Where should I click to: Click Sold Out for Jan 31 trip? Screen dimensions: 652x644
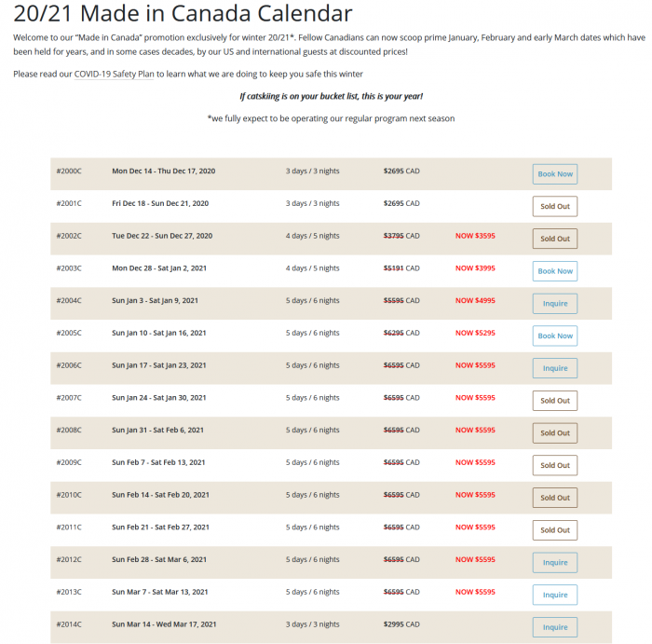[555, 433]
